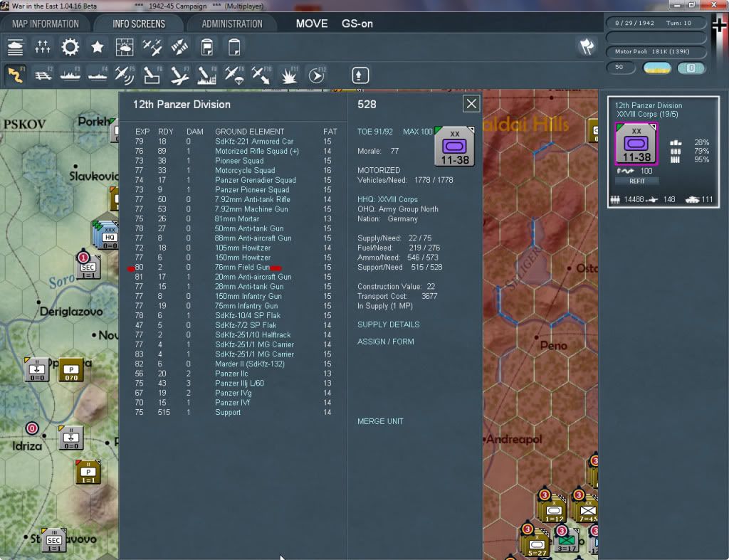The width and height of the screenshot is (729, 560).
Task: Select the F9 air transport parachute mode
Action: pos(234,75)
